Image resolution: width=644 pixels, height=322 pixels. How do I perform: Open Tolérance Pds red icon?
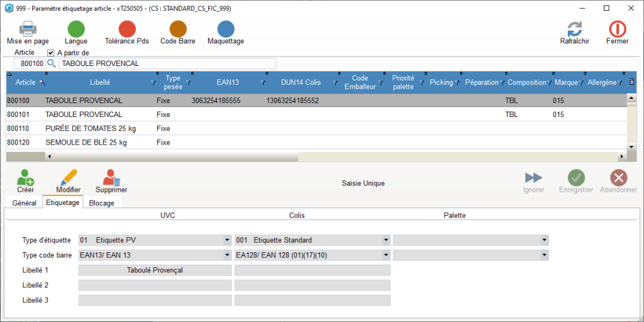tap(127, 29)
